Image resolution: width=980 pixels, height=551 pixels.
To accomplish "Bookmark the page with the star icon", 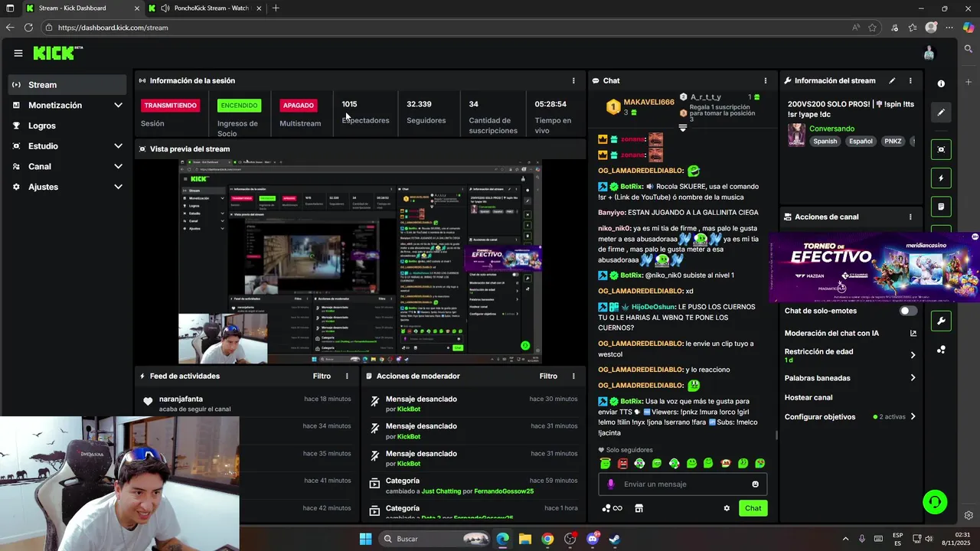I will point(873,28).
